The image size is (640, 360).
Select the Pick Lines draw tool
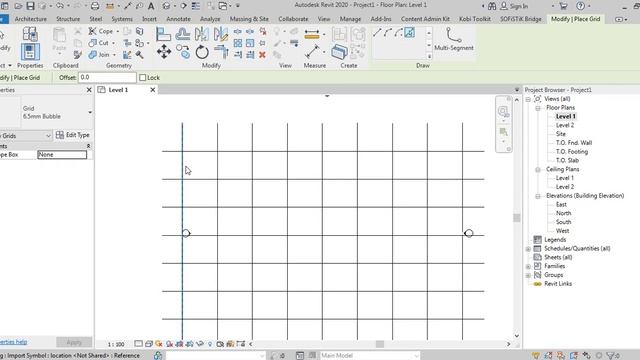pyautogui.click(x=409, y=33)
